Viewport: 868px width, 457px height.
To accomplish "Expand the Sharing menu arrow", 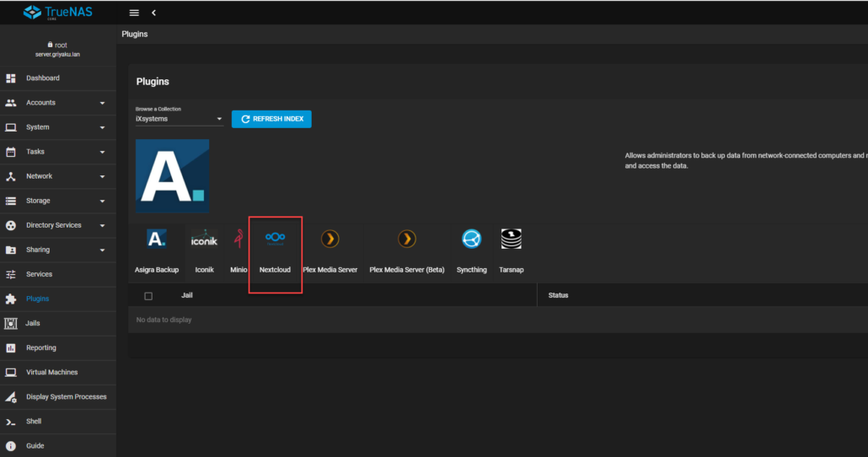I will pyautogui.click(x=103, y=250).
